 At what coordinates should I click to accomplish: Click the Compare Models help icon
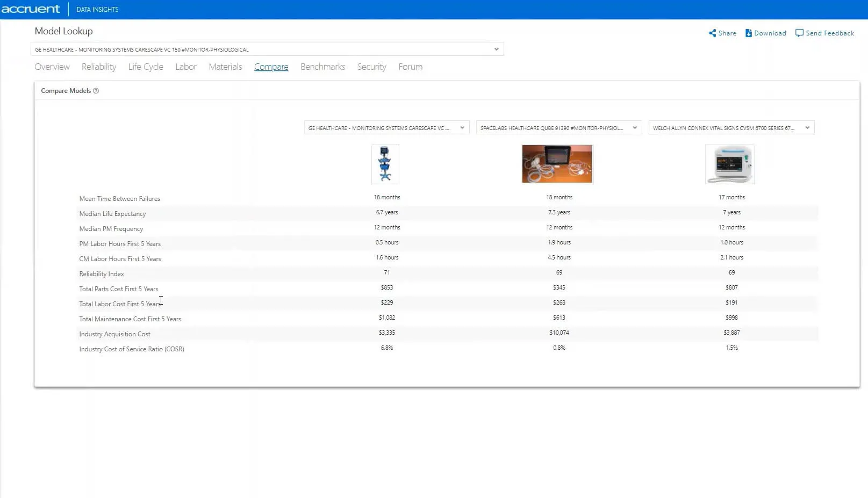[x=96, y=91]
